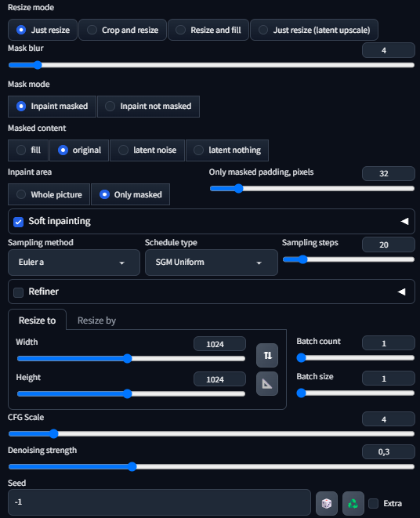Tick the Extra seed checkbox
The image size is (420, 518).
(x=374, y=503)
